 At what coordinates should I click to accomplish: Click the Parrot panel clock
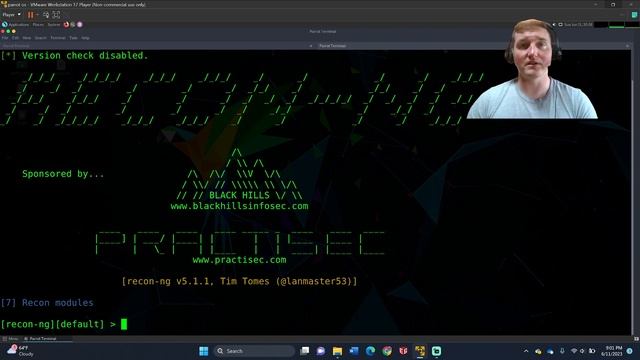(578, 24)
